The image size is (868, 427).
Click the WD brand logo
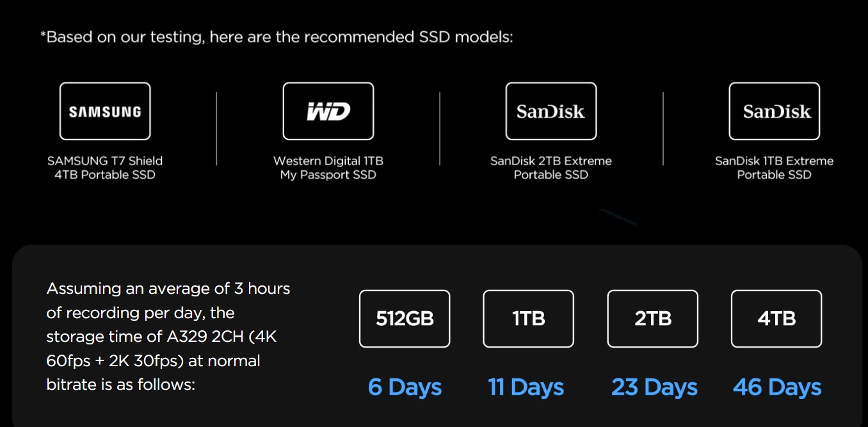[328, 111]
